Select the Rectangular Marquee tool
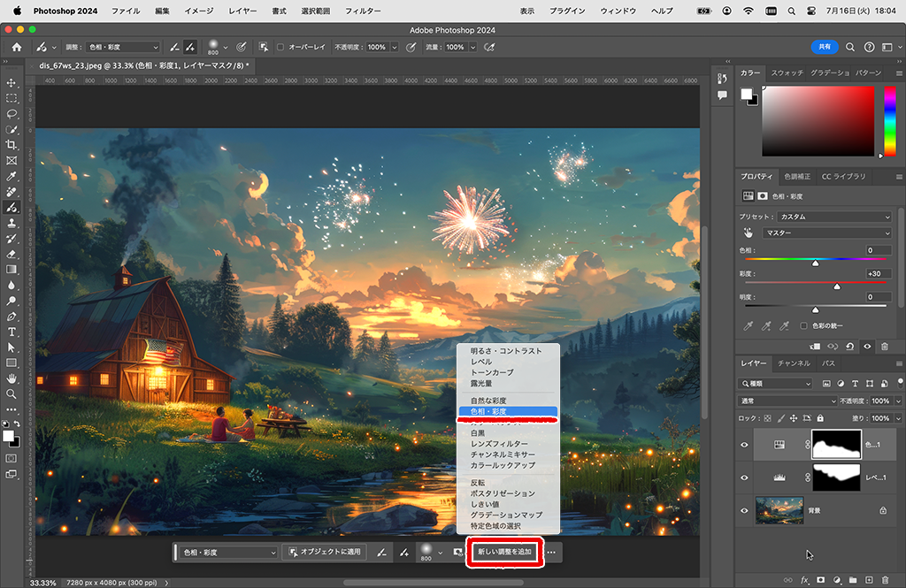 11,98
